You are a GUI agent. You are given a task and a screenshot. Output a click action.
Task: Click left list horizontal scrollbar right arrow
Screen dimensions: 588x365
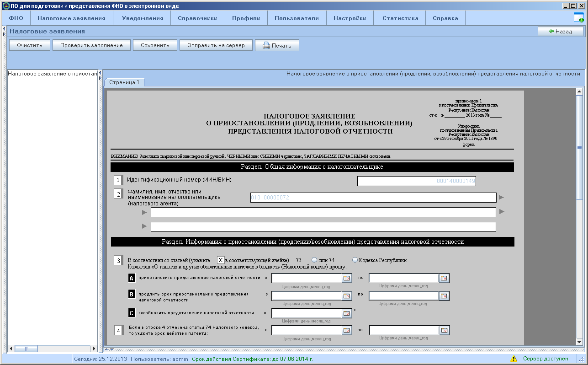pos(94,349)
